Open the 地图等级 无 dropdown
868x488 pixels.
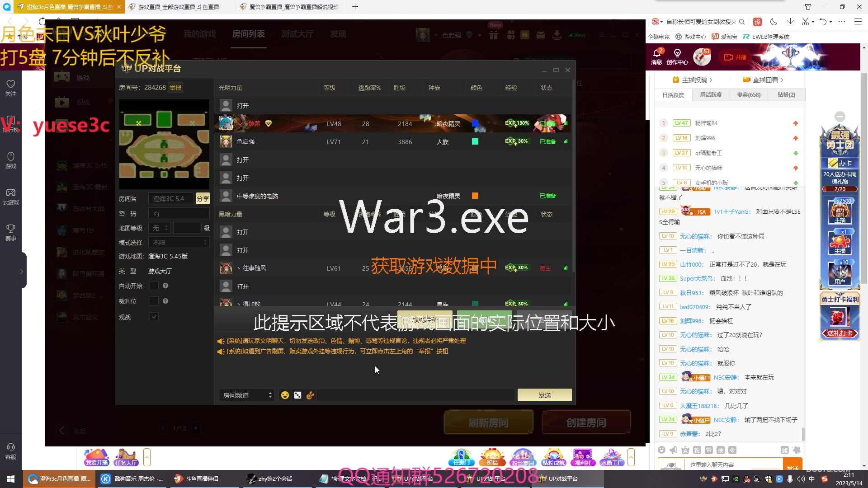click(x=160, y=228)
